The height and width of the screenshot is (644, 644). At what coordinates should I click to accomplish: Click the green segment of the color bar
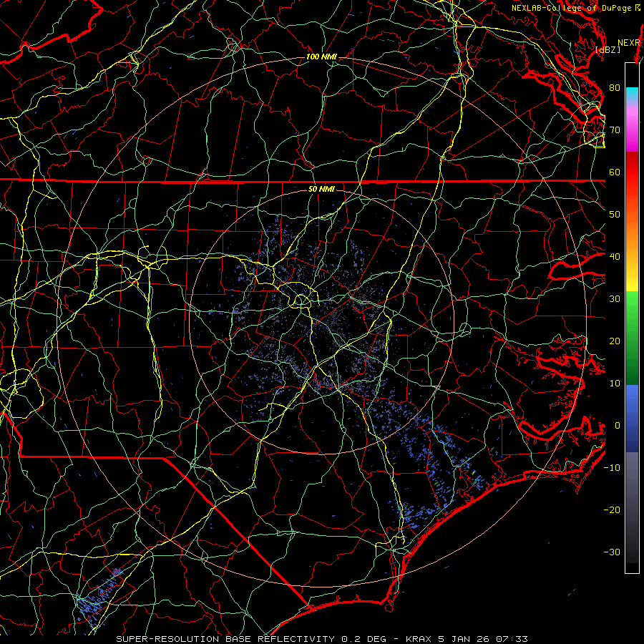point(632,338)
